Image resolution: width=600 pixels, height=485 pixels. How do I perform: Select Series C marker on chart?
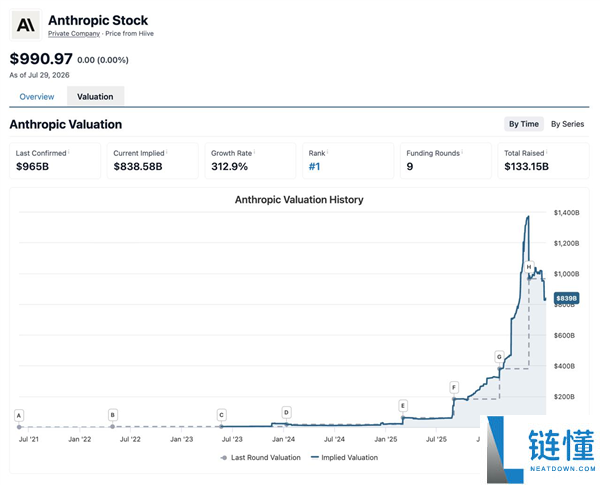[x=221, y=415]
